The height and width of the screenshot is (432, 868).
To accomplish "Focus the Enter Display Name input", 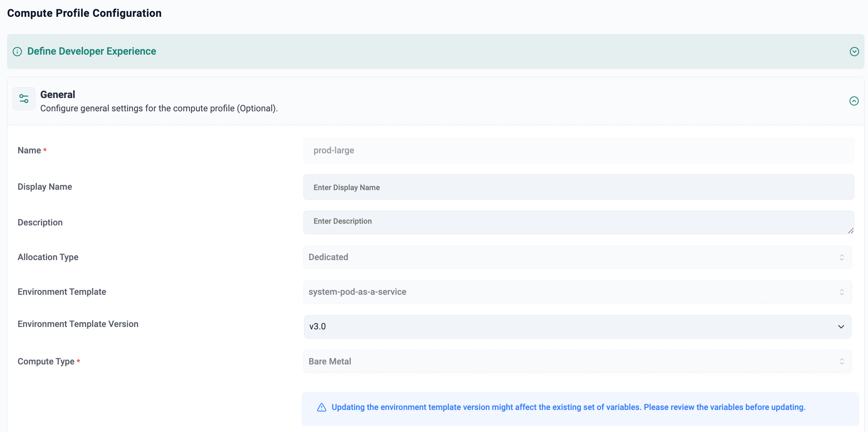I will tap(578, 187).
